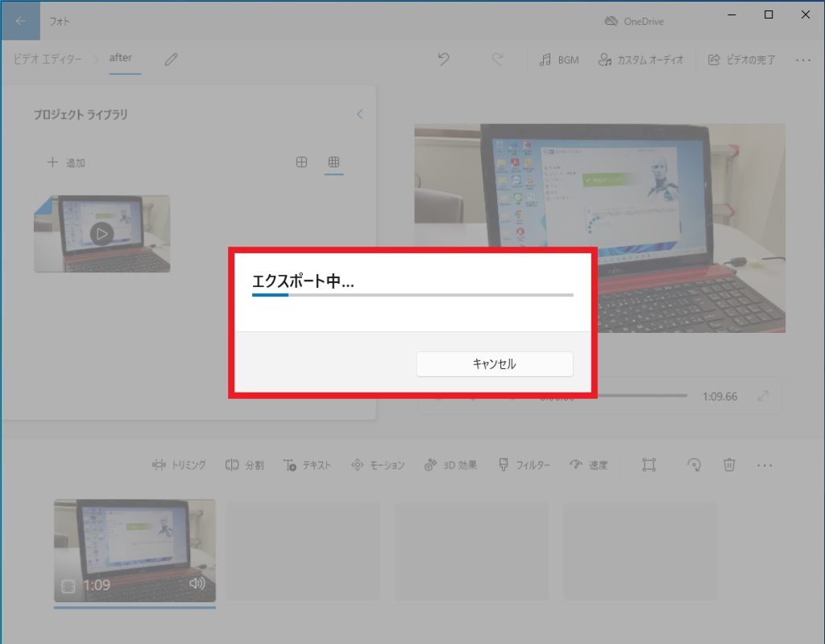Open the top-right more options menu

pyautogui.click(x=803, y=59)
